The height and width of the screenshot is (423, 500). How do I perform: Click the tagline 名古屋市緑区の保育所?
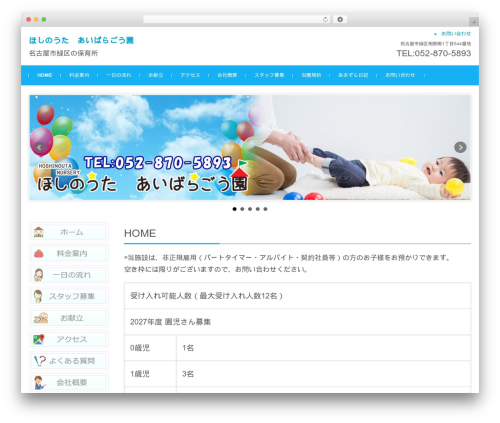click(63, 53)
